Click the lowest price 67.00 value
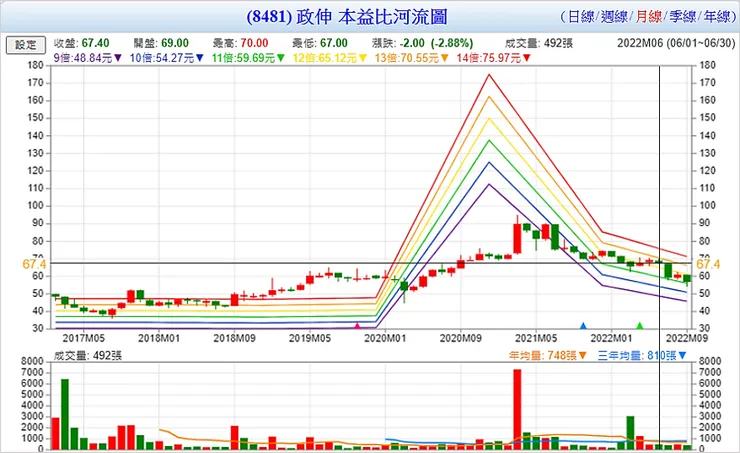740x453 pixels. pos(334,43)
